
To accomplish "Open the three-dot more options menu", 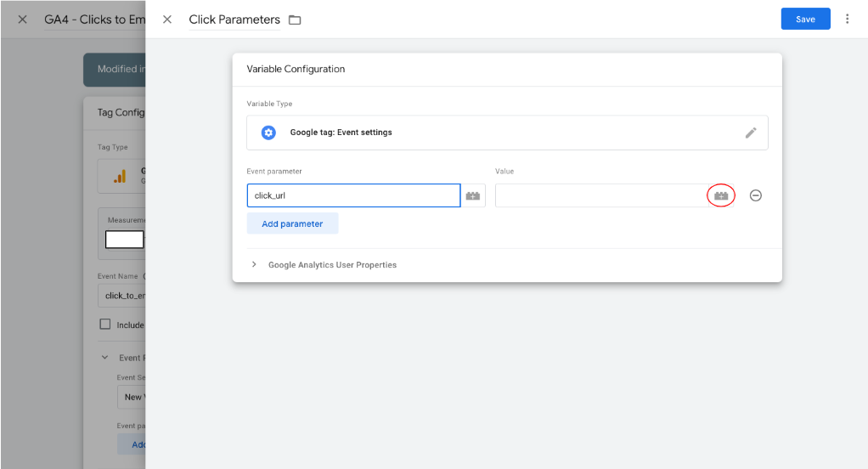I will [847, 19].
